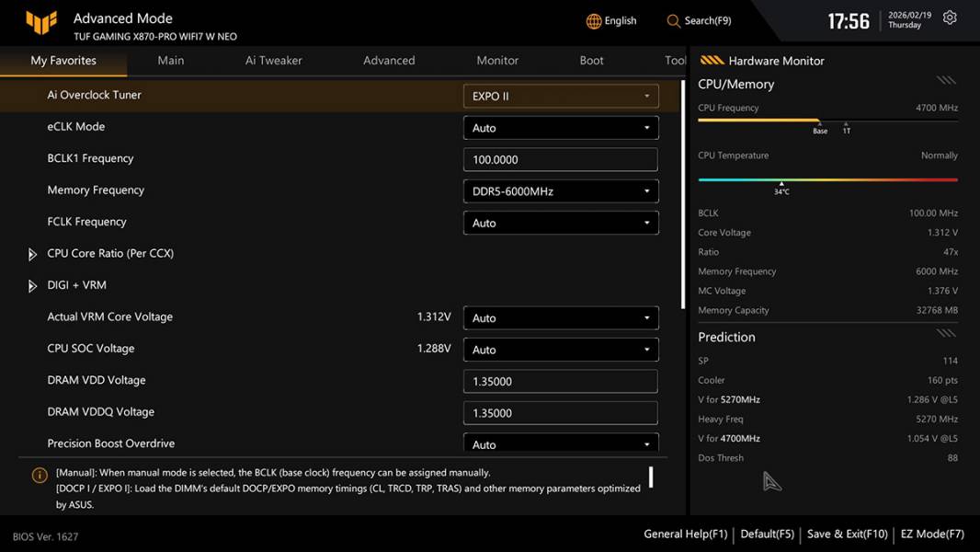Click the info icon beside help text

coord(40,476)
